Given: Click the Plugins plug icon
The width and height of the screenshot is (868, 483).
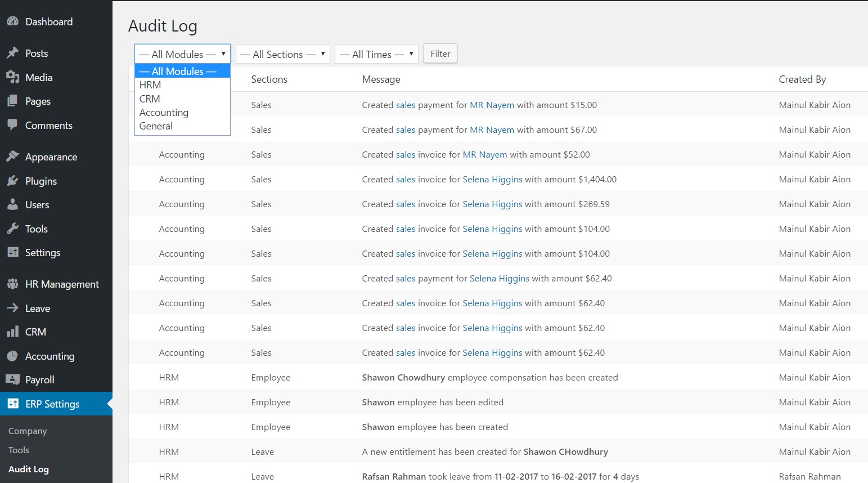Looking at the screenshot, I should (12, 181).
